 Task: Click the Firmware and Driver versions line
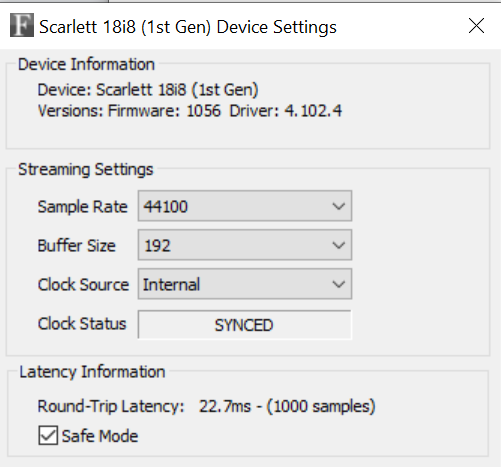[x=190, y=111]
